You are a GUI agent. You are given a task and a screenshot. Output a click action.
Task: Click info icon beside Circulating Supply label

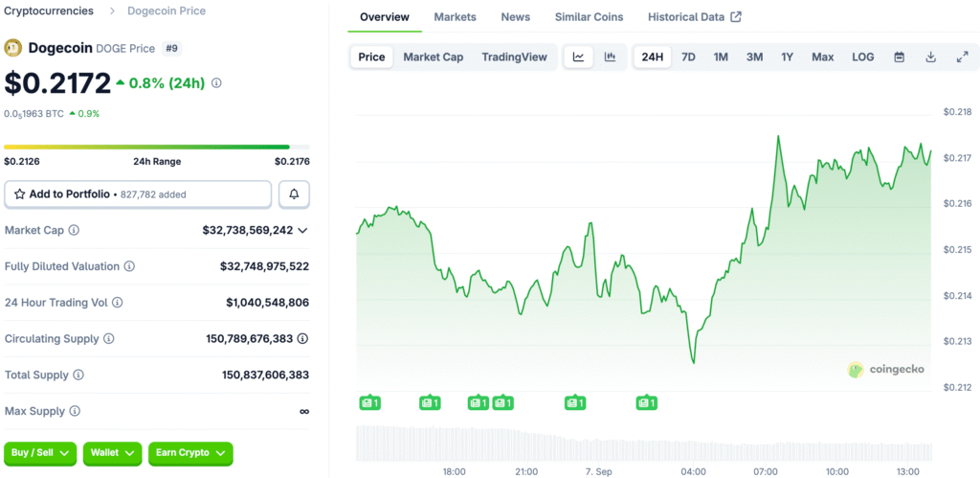click(109, 339)
